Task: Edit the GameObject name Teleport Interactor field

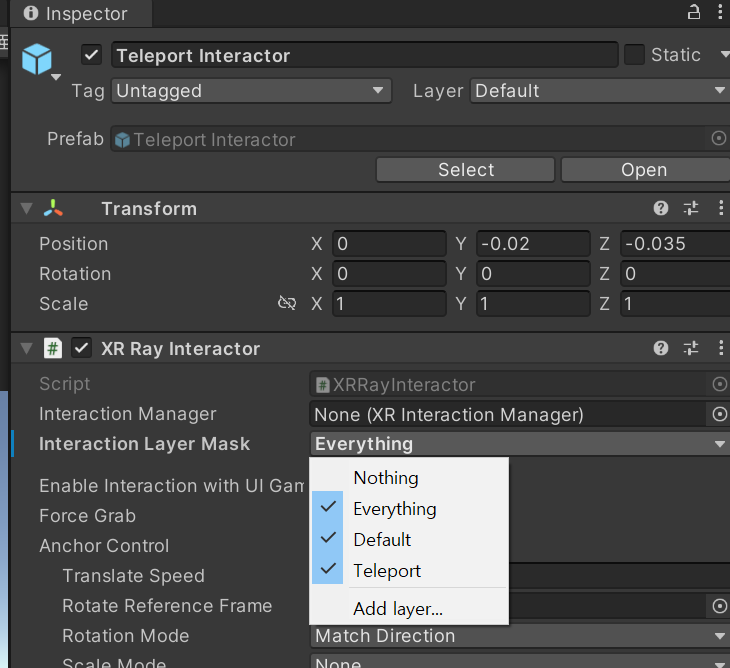Action: click(x=365, y=55)
